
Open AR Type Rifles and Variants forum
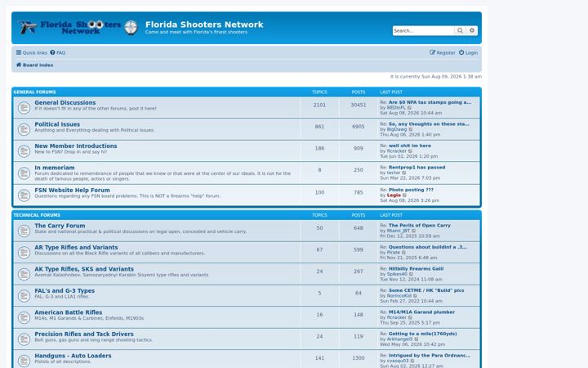point(76,248)
